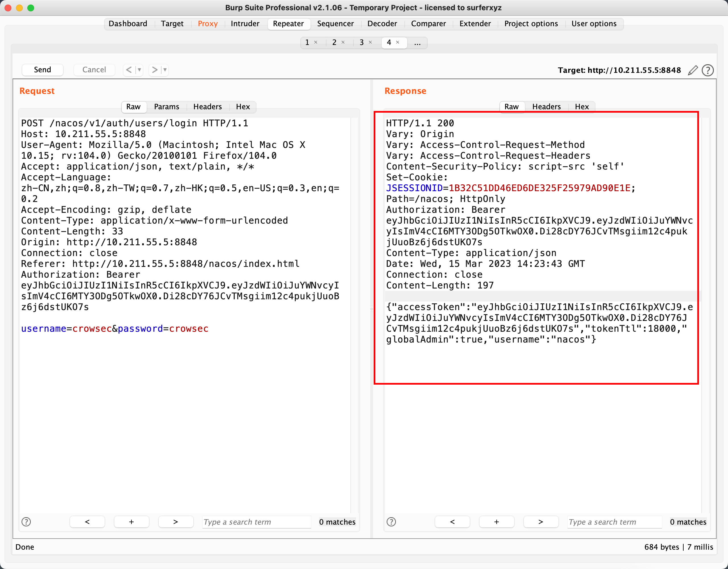Select Repeater tab 3
The height and width of the screenshot is (569, 728).
coord(362,42)
